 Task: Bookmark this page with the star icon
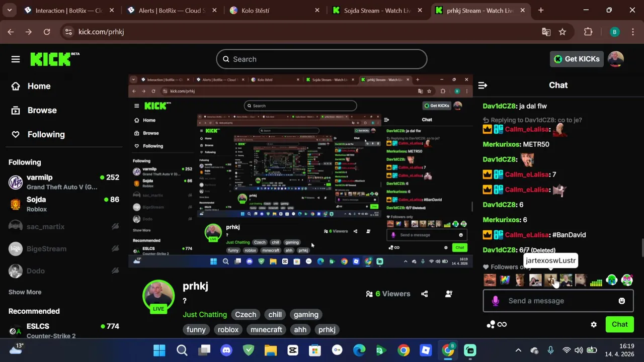click(x=562, y=32)
